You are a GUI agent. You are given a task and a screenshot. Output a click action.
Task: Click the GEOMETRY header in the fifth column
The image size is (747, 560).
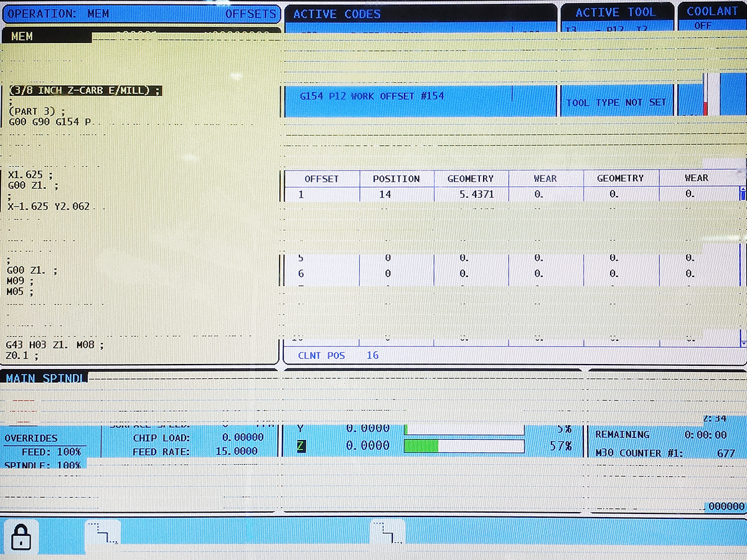[621, 178]
